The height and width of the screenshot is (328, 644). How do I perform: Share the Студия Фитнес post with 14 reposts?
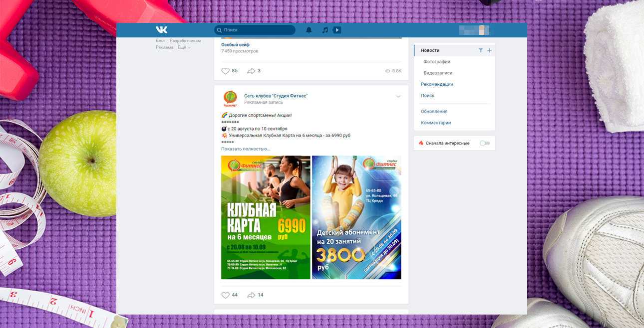click(x=252, y=295)
